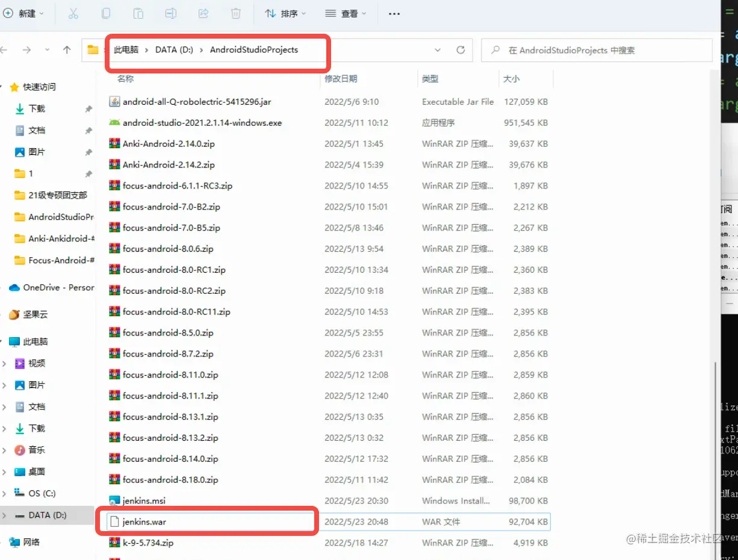
Task: Click the android-studio-2021.2.1.14-windows.exe icon
Action: (114, 123)
